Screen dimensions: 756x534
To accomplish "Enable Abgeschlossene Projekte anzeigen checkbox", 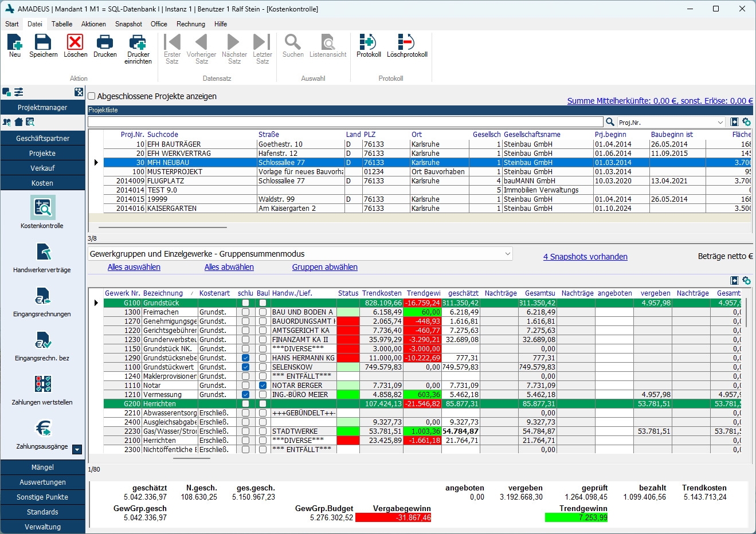I will (x=92, y=96).
